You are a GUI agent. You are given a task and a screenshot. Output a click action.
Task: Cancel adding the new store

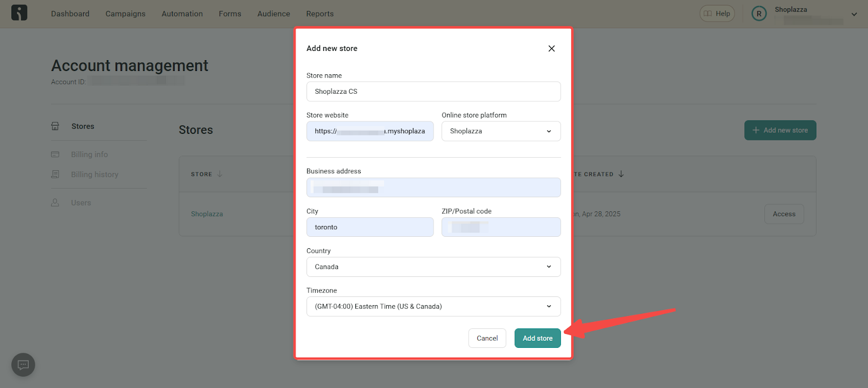pyautogui.click(x=487, y=338)
